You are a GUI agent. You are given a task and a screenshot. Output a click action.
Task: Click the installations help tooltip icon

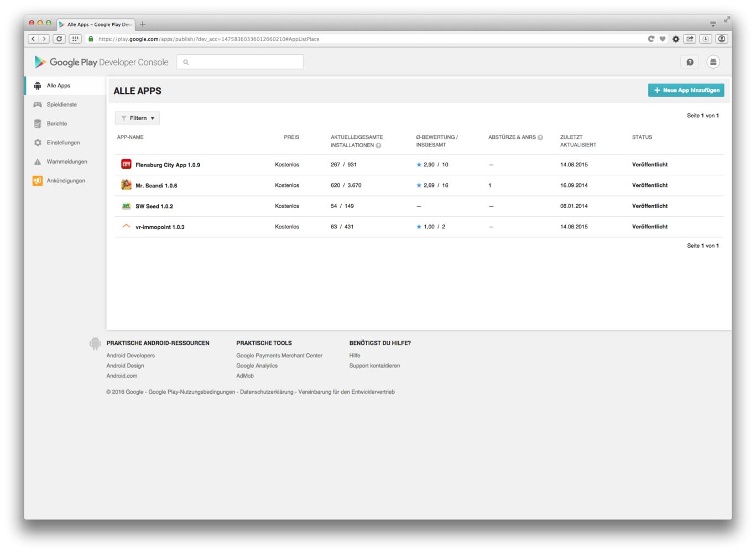[378, 145]
